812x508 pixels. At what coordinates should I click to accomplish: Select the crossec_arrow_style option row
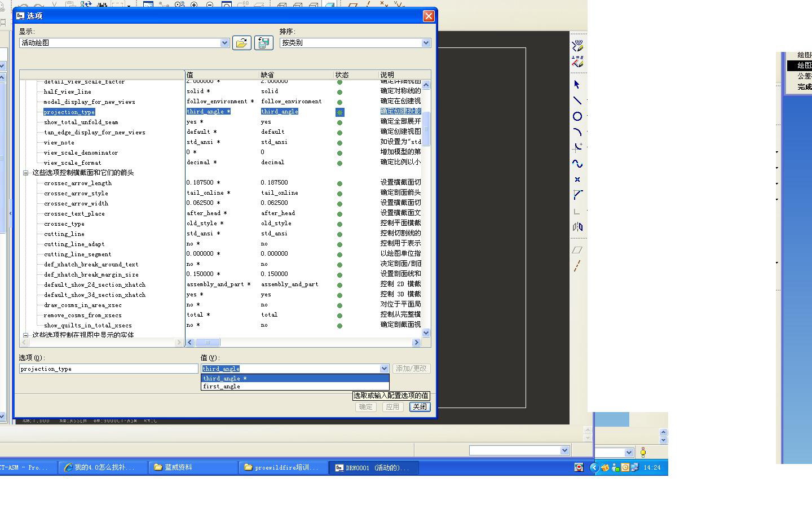click(x=76, y=194)
